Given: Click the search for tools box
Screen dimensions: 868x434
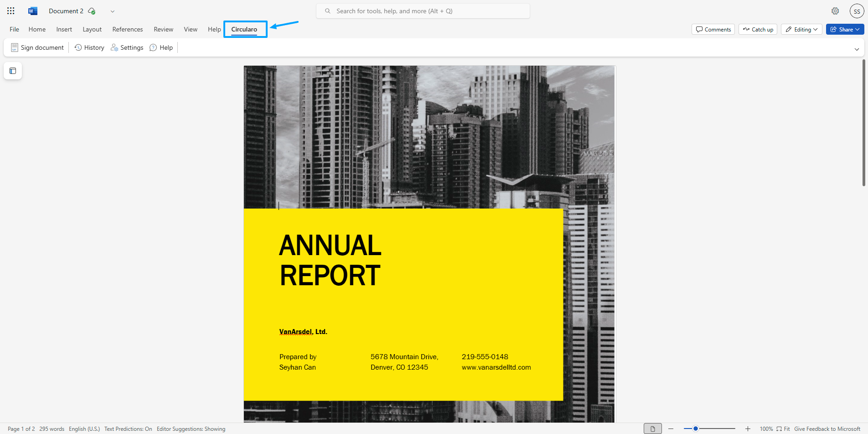Looking at the screenshot, I should [x=423, y=11].
